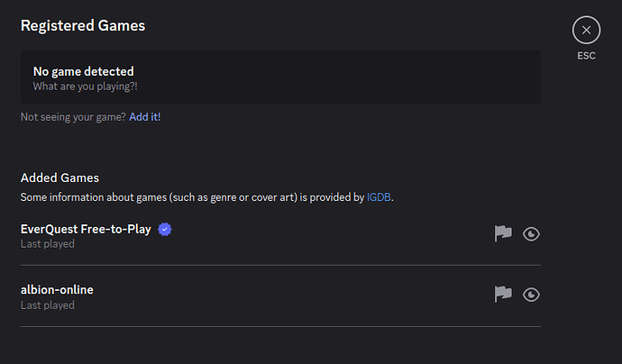Open the IGDB link
Screen dimensions: 622x364
point(379,197)
